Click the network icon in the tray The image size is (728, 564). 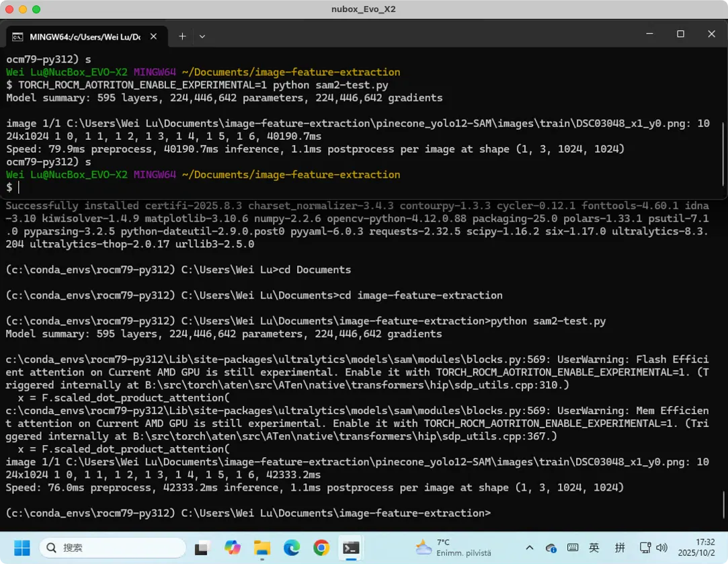tap(645, 548)
